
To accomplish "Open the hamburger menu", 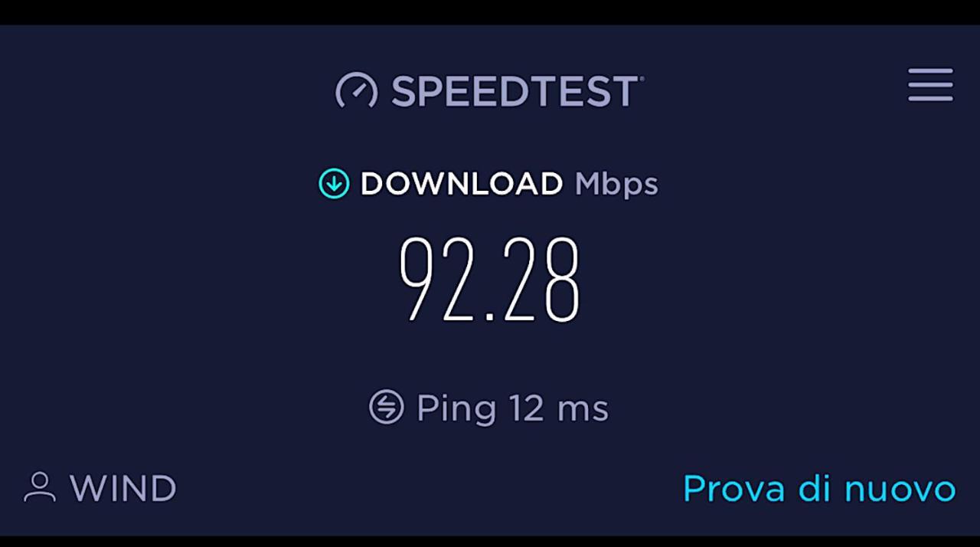I will pos(930,84).
